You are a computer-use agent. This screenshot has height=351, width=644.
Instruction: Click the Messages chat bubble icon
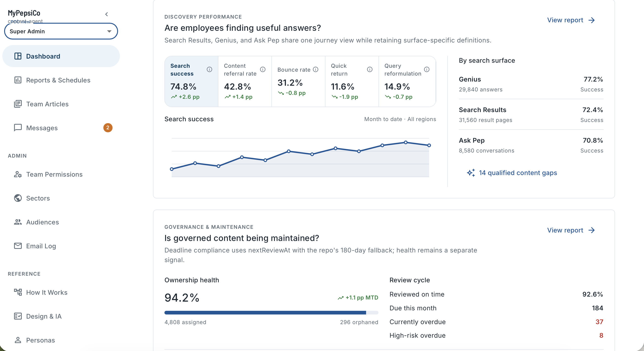pyautogui.click(x=18, y=128)
